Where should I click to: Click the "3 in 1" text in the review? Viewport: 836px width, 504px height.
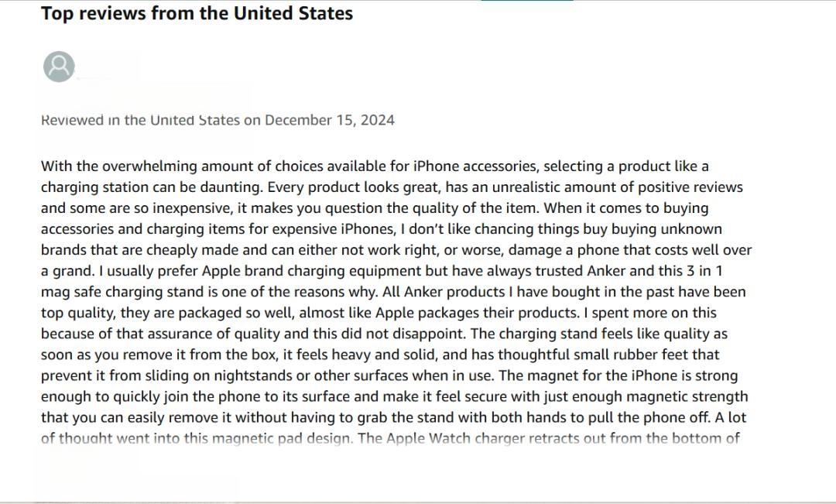pos(704,271)
